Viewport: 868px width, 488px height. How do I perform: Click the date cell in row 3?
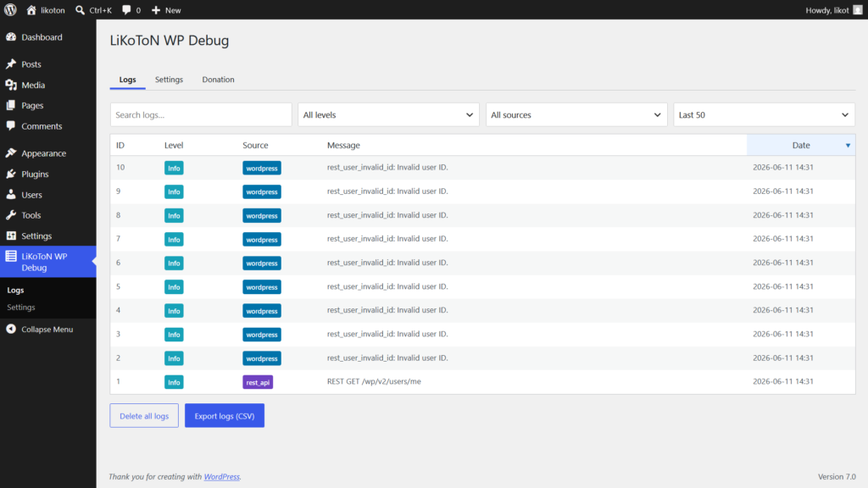click(x=782, y=334)
